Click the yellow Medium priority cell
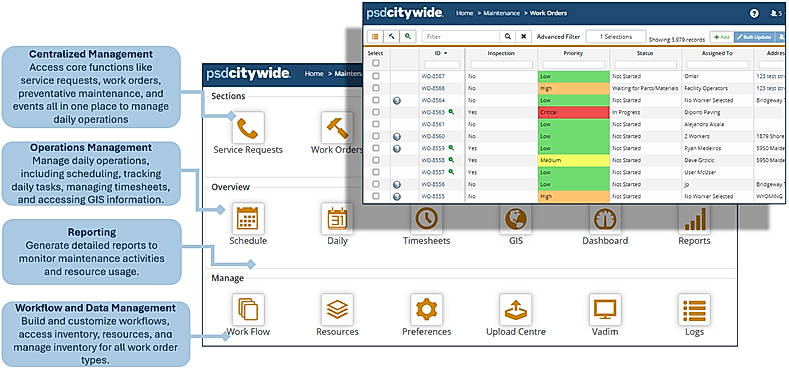789x368 pixels. tap(573, 160)
